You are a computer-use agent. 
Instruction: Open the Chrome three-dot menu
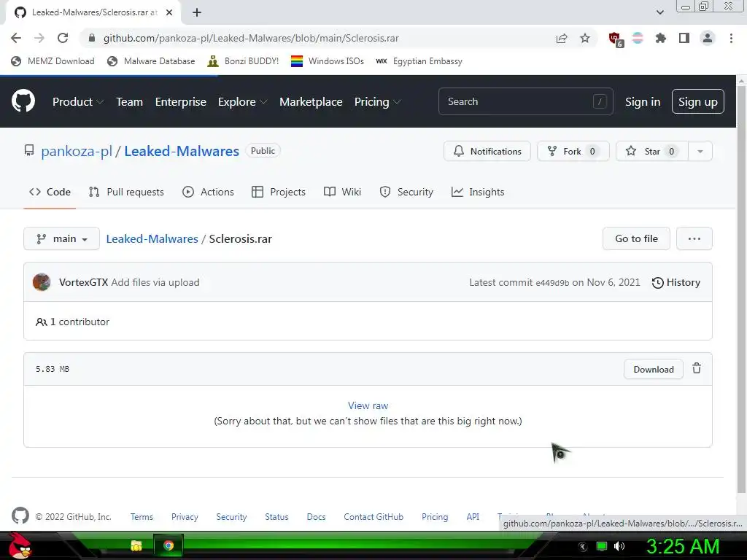tap(731, 38)
